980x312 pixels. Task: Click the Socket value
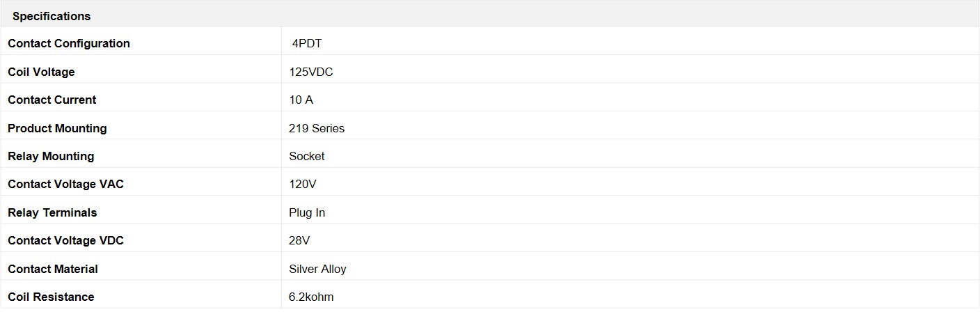click(x=307, y=156)
